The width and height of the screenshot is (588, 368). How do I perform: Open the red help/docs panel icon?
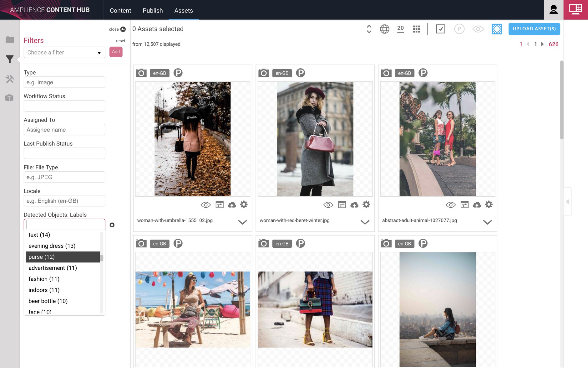[575, 10]
